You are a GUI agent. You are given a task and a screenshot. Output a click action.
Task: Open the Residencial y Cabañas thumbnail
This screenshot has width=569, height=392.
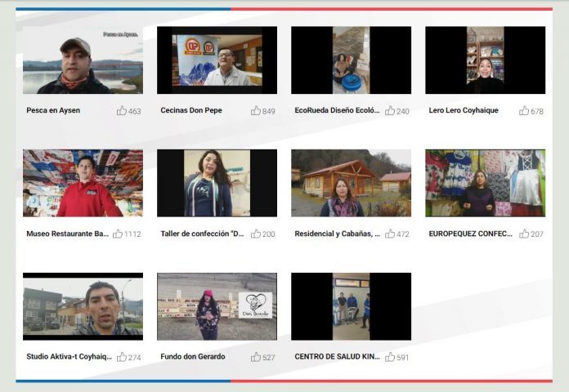[x=352, y=183]
